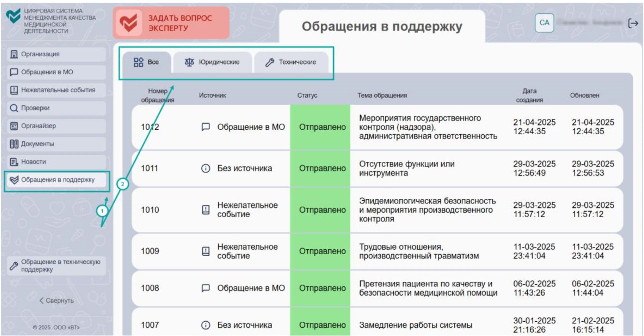644x336 pixels.
Task: Click the building icon next to Организация
Action: click(x=14, y=54)
